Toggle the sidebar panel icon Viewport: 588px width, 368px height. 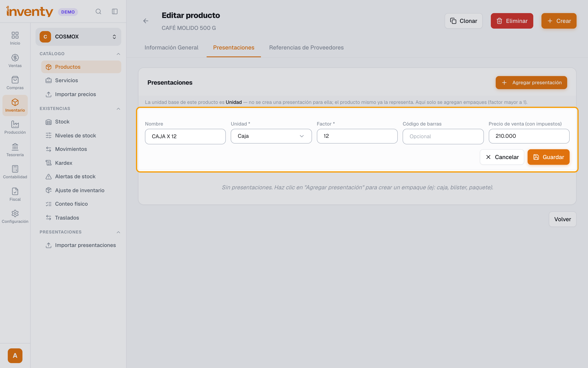coord(115,11)
